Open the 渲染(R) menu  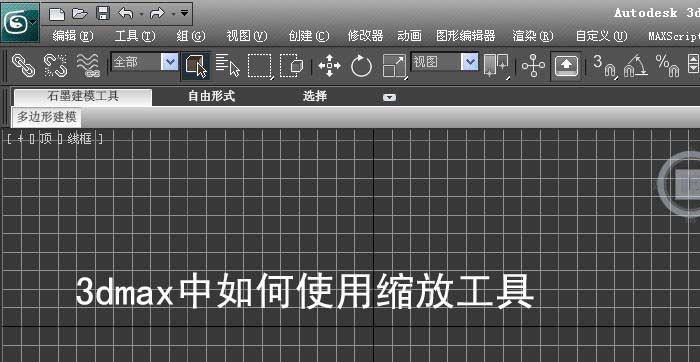click(533, 36)
